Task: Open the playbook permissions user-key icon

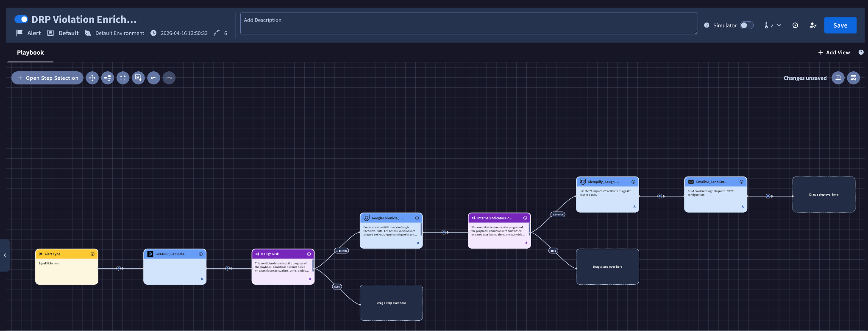Action: (813, 25)
